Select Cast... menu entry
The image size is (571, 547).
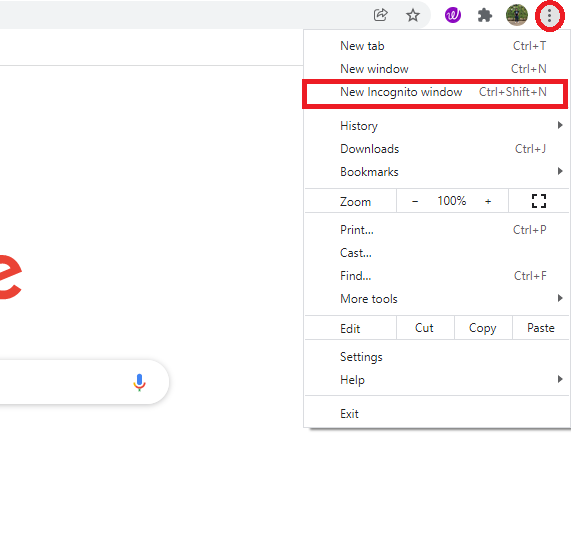(x=436, y=253)
